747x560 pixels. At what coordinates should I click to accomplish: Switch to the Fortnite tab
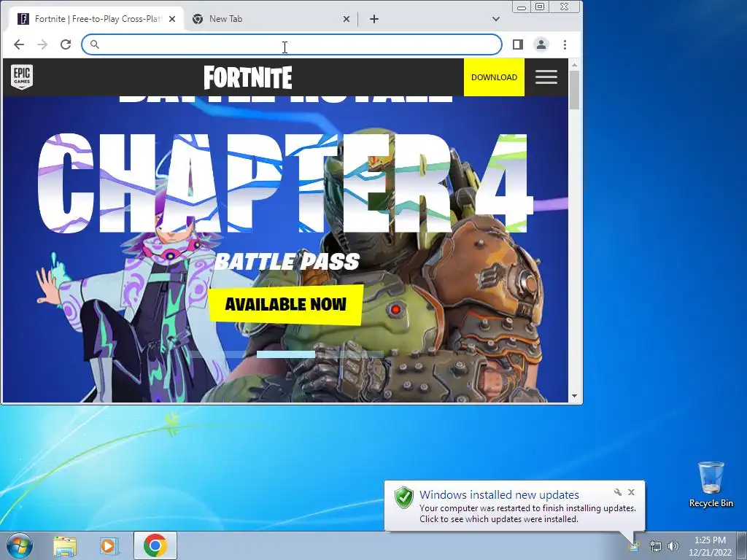pyautogui.click(x=96, y=19)
